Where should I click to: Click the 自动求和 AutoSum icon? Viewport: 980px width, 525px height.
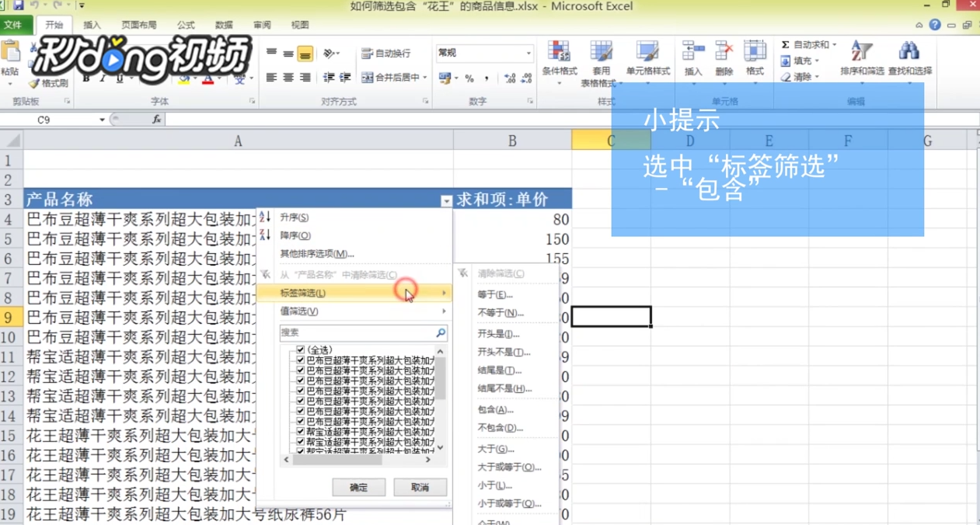[x=786, y=45]
